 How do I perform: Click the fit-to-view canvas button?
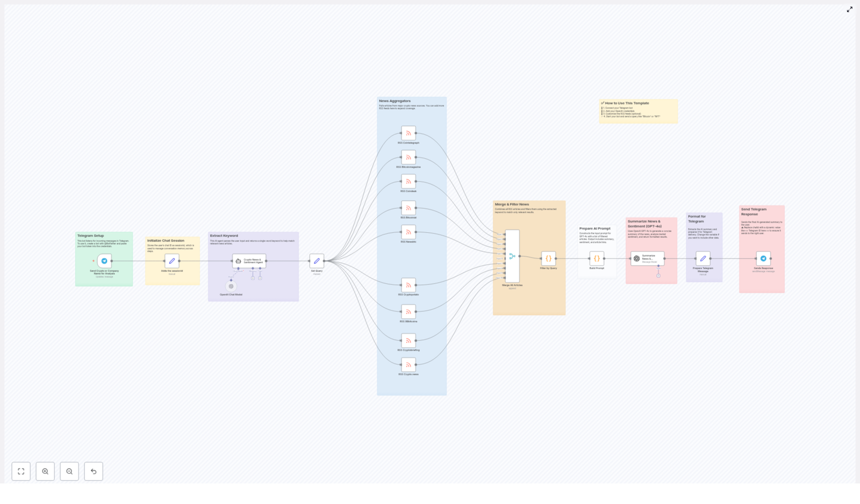point(21,471)
